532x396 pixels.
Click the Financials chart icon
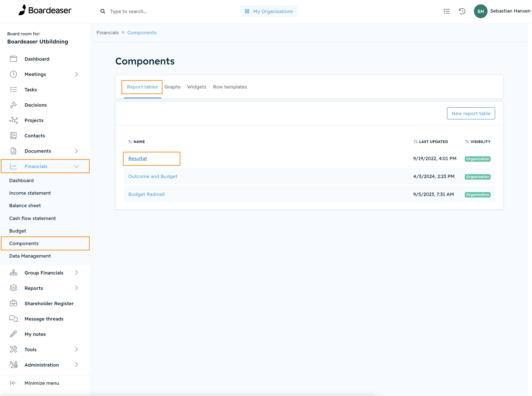click(13, 166)
